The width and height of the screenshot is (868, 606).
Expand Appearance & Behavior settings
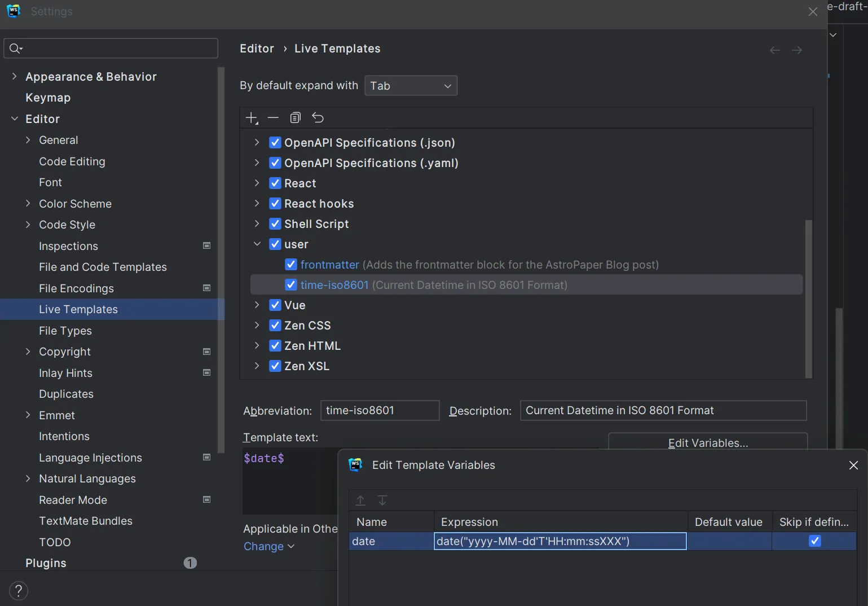(14, 76)
